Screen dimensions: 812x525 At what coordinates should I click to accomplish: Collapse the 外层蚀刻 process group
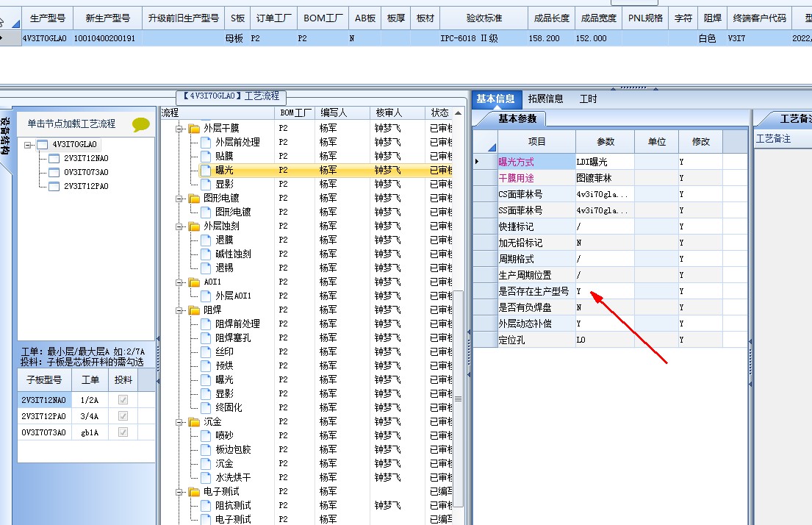tap(179, 226)
